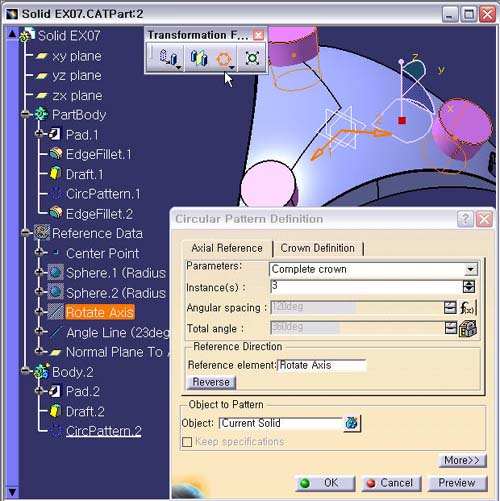
Task: Switch to the Crown Definition tab
Action: click(x=317, y=248)
